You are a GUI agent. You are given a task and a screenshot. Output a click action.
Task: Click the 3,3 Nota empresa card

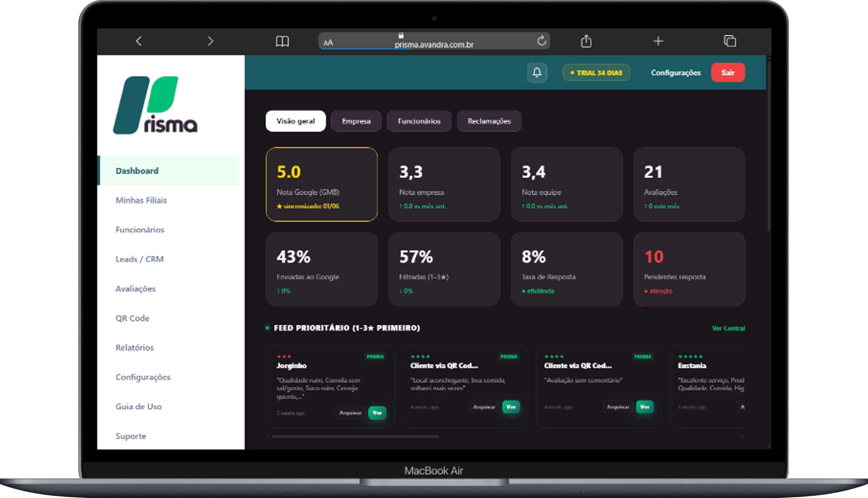coord(444,184)
